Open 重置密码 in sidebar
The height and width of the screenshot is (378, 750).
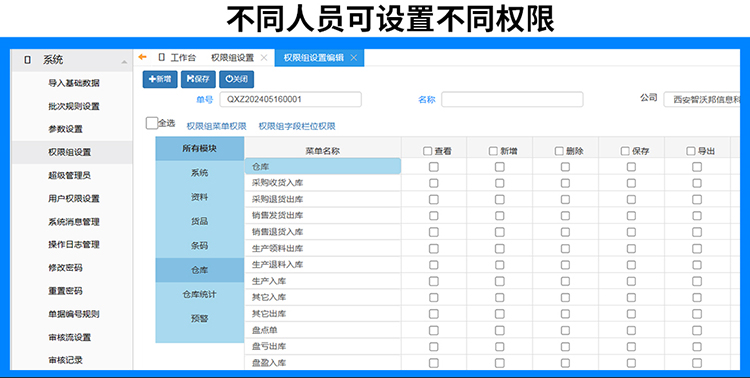click(66, 291)
